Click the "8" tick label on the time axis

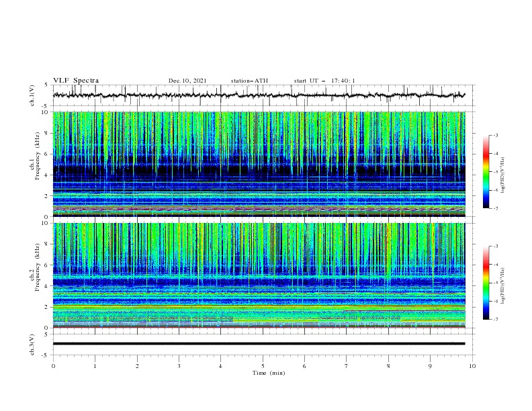coord(388,366)
